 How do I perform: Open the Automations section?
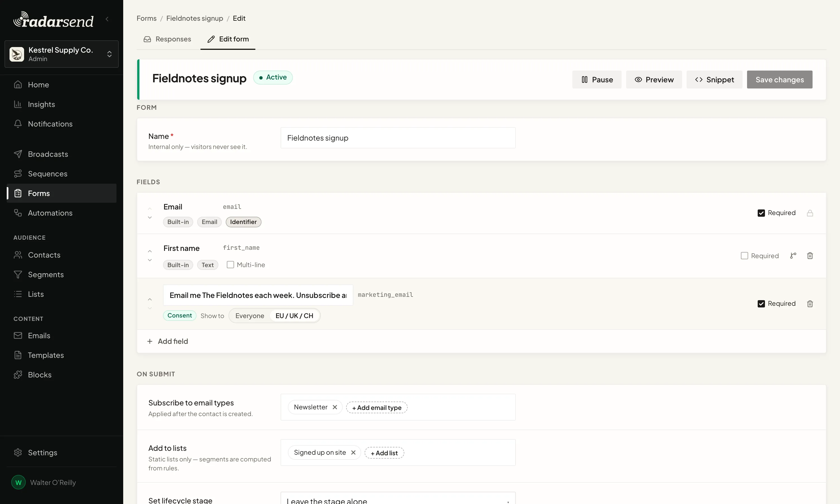click(x=61, y=213)
